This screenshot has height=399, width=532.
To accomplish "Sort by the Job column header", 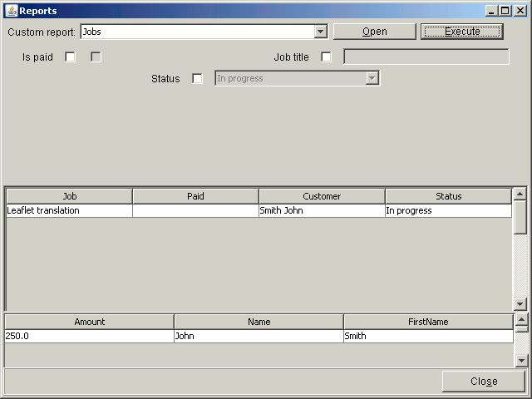I will [x=70, y=196].
